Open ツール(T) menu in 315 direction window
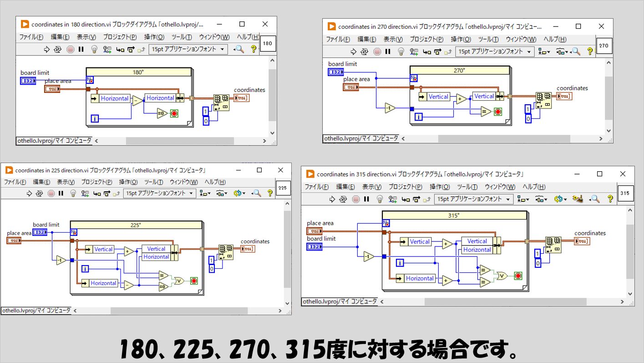 467,187
